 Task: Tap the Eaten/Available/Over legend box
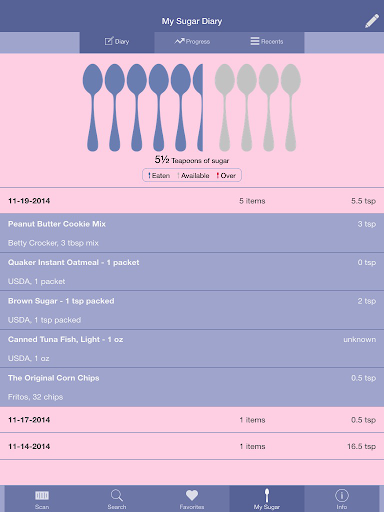[x=192, y=175]
